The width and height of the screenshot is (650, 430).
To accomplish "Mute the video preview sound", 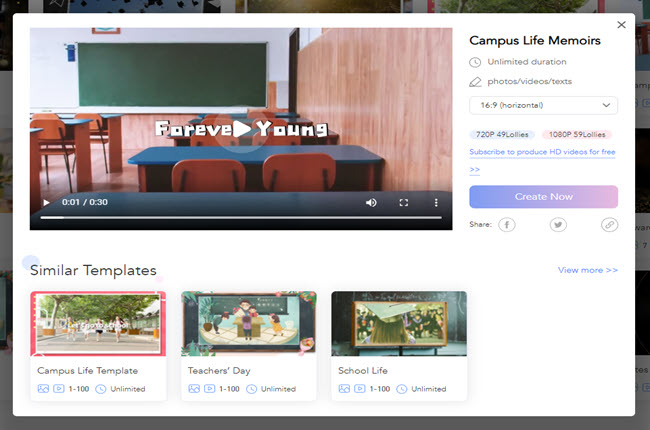I will point(371,202).
